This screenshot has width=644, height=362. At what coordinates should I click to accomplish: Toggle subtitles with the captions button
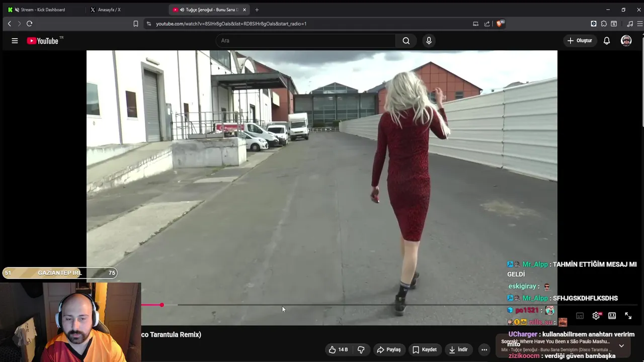(580, 316)
